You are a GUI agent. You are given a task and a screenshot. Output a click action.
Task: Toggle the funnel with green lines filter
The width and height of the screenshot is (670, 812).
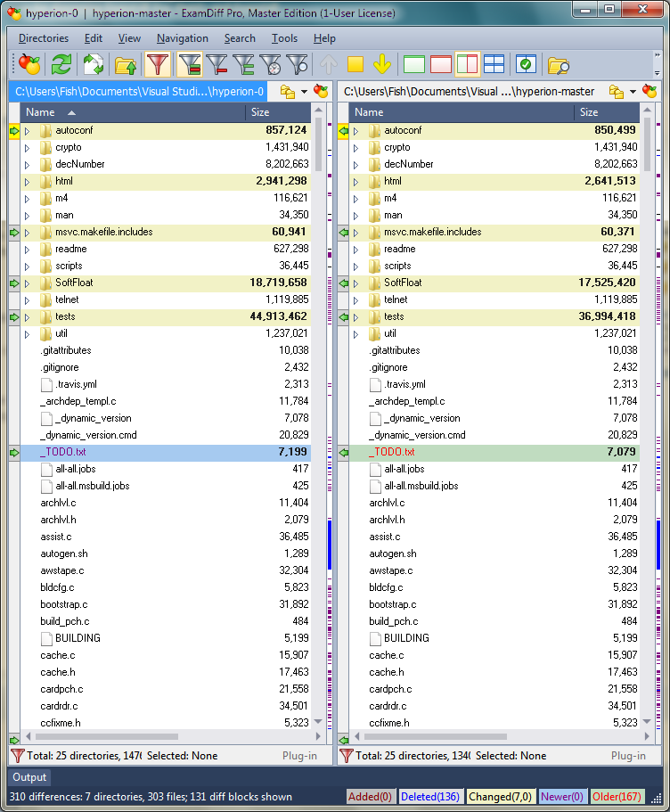[x=244, y=65]
